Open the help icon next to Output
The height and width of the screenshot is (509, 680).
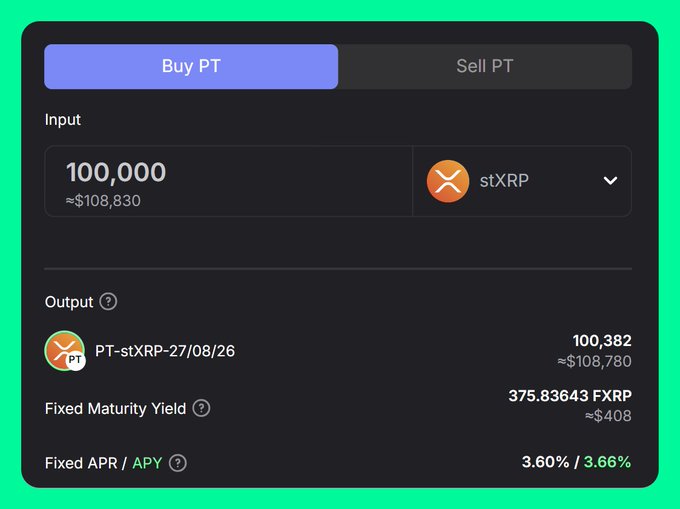(108, 301)
